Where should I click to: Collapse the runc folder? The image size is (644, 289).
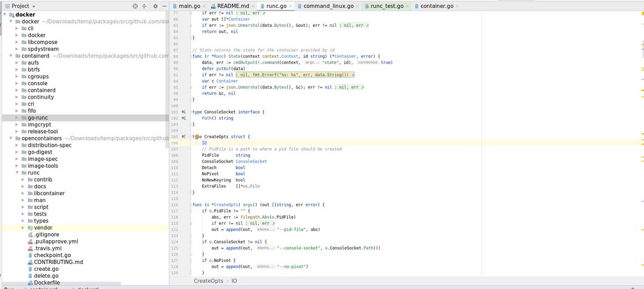click(x=17, y=173)
